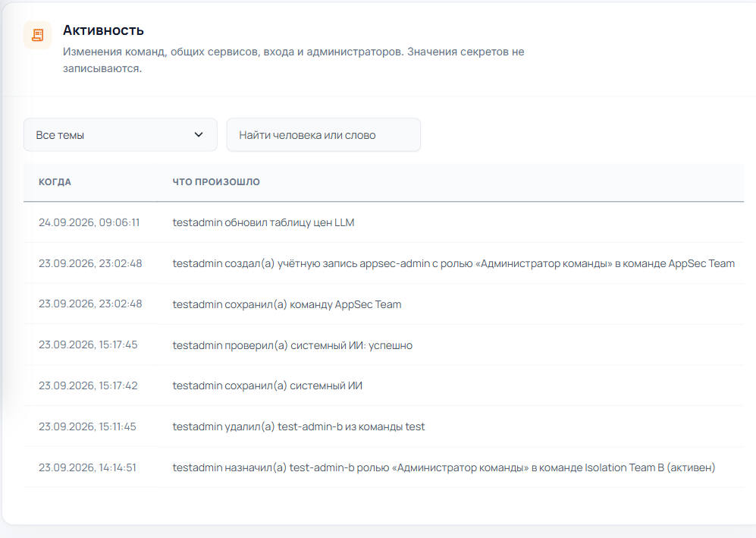Select "testadmin сохранил(а) команду AppSec Team" entry
The width and height of the screenshot is (756, 538).
pyautogui.click(x=287, y=304)
